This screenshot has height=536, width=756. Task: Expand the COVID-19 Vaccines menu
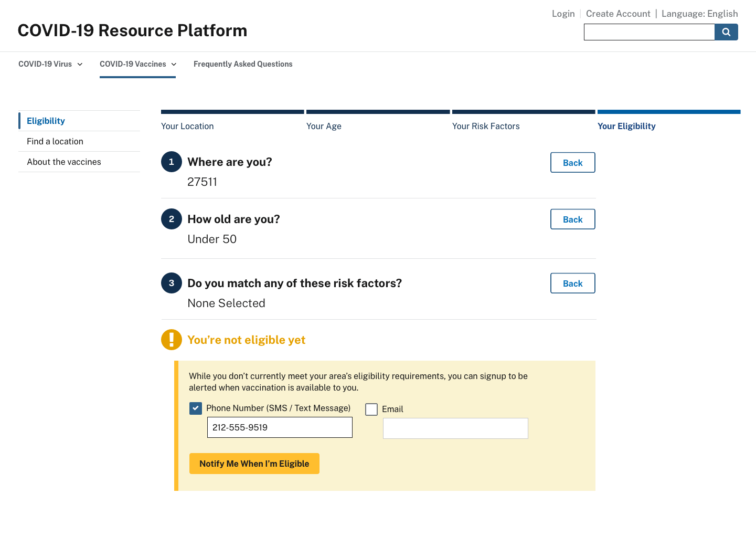pos(138,64)
